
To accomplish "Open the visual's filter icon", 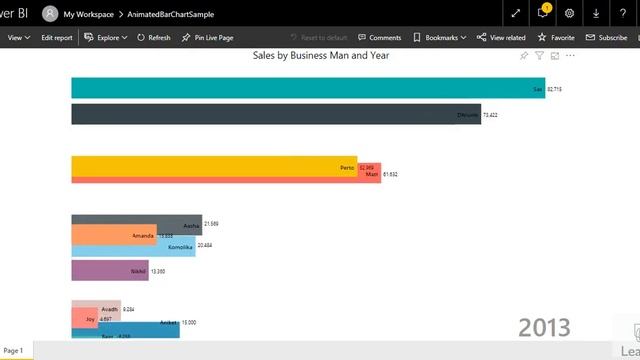I will [x=539, y=56].
